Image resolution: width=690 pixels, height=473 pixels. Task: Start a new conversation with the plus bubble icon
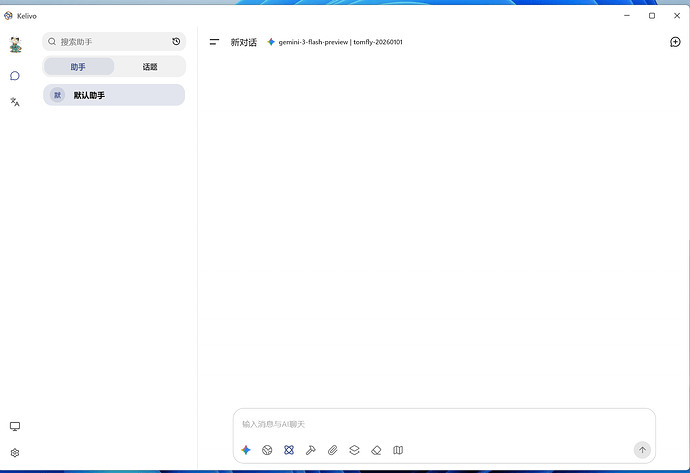tap(675, 42)
